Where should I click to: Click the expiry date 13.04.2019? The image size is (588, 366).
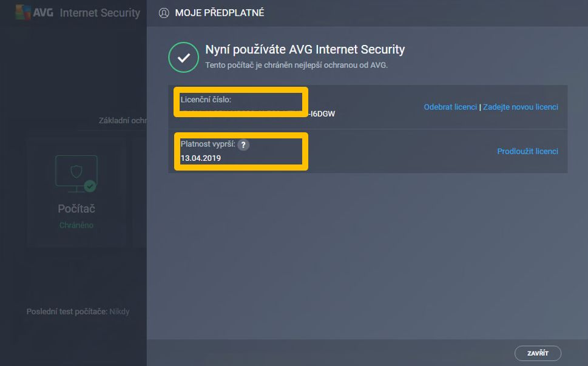coord(201,158)
